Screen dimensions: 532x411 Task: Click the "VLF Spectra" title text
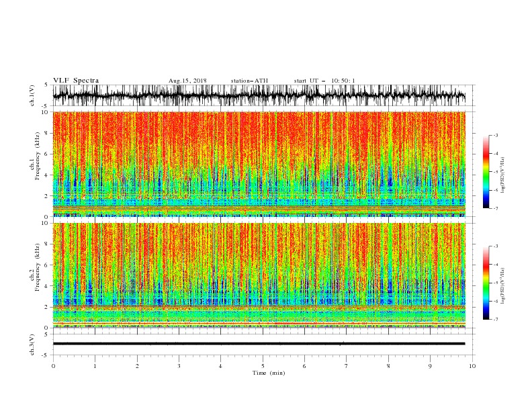[76, 81]
